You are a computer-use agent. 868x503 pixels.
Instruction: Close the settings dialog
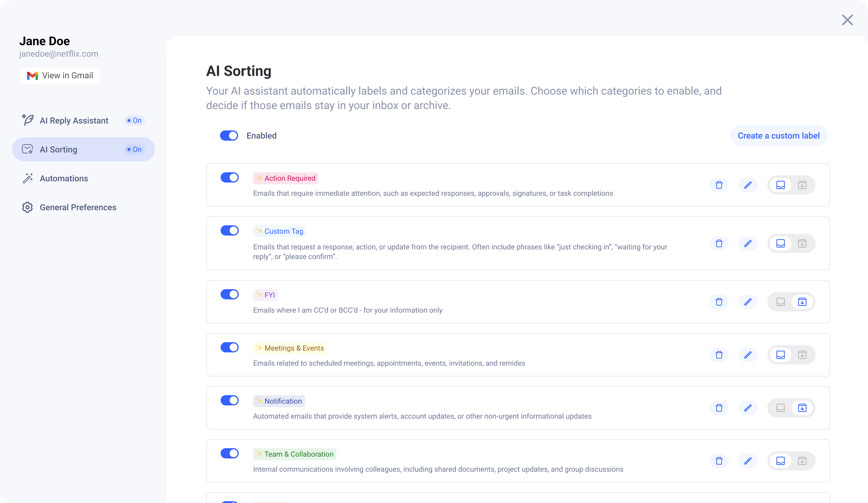tap(847, 20)
